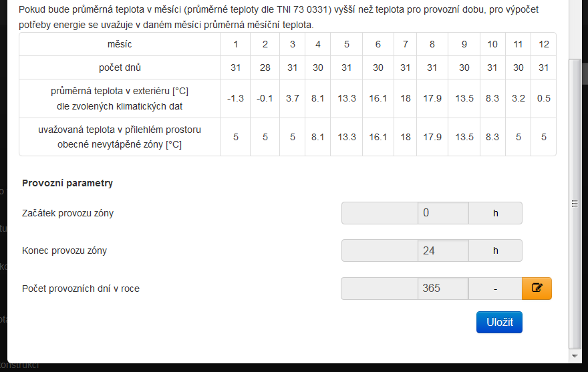This screenshot has width=588, height=372.
Task: Select the month 12 header cell
Action: point(544,44)
